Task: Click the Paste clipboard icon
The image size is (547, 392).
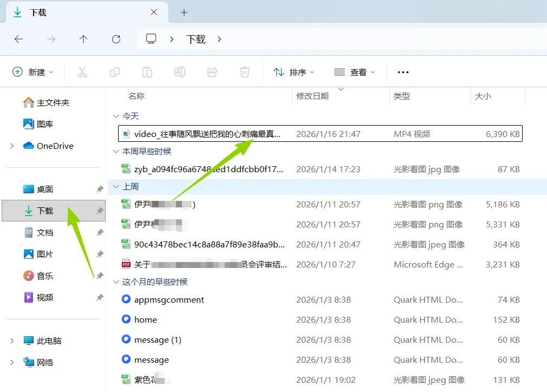Action: point(147,72)
